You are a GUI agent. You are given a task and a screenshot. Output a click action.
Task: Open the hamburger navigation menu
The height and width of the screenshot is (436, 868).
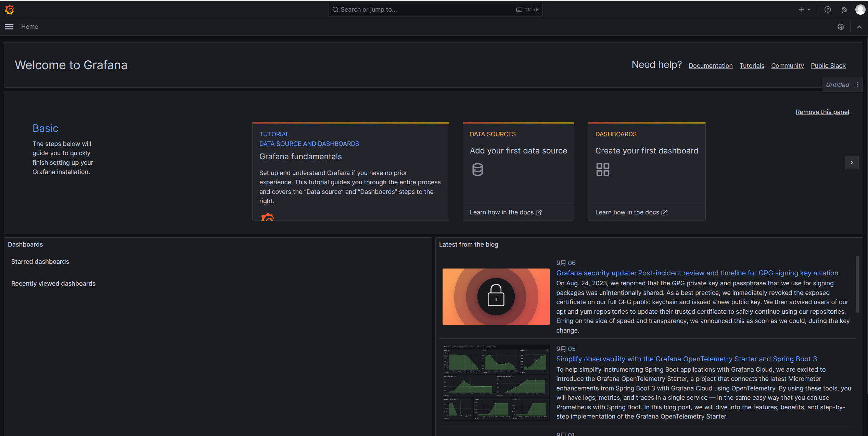coord(9,27)
